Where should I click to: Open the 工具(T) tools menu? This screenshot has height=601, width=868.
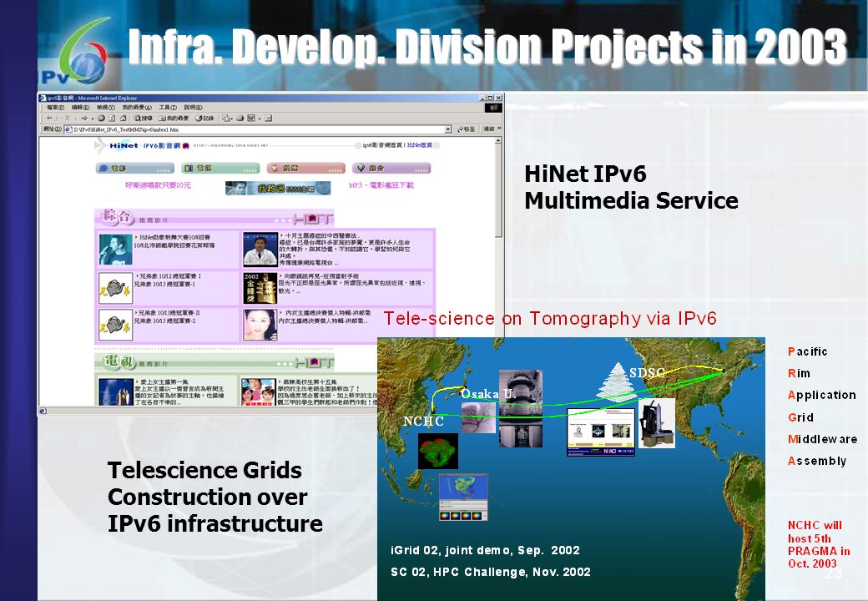tap(169, 108)
